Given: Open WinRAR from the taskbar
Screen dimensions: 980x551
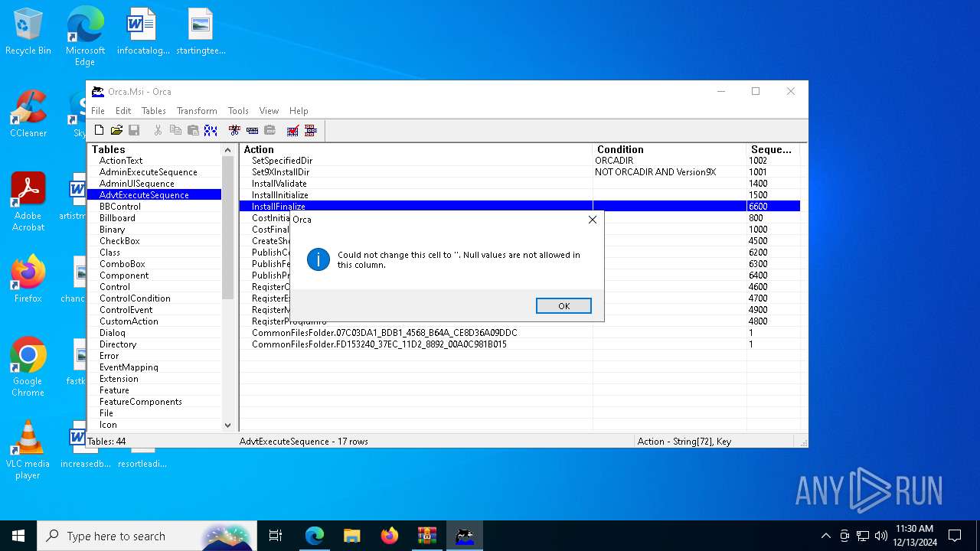Looking at the screenshot, I should (426, 536).
